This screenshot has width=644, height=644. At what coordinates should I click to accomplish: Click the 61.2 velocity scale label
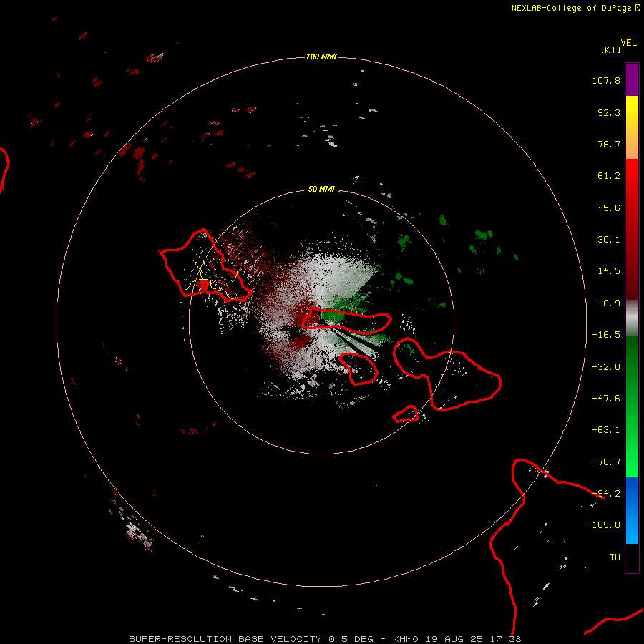coord(609,176)
